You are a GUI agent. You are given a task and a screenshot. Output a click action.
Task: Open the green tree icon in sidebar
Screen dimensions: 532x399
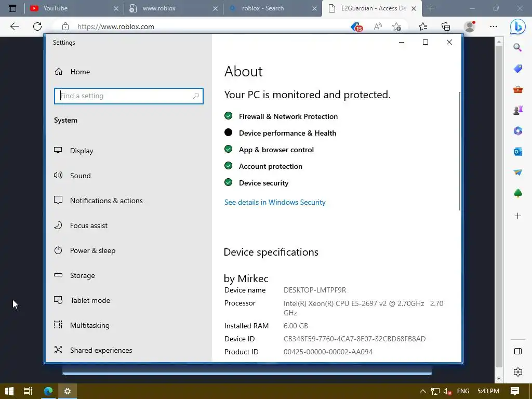tap(518, 193)
